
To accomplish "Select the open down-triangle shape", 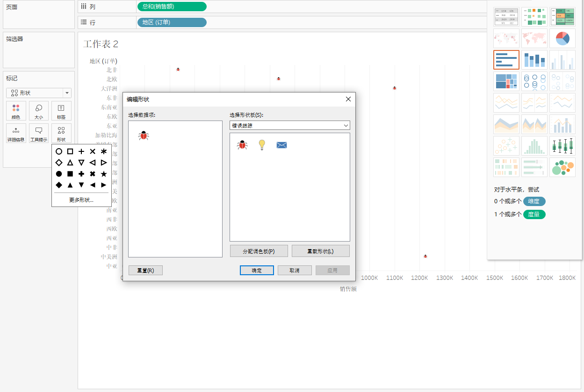I will (x=81, y=163).
